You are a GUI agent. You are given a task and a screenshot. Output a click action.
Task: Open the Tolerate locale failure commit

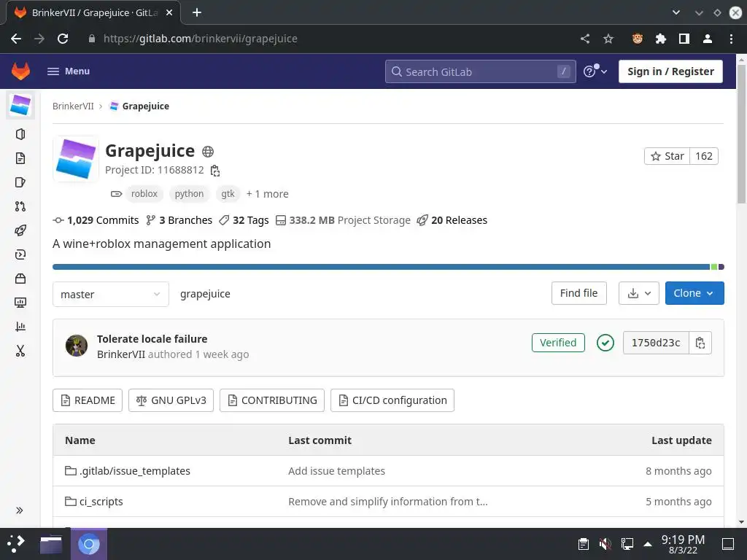[152, 339]
